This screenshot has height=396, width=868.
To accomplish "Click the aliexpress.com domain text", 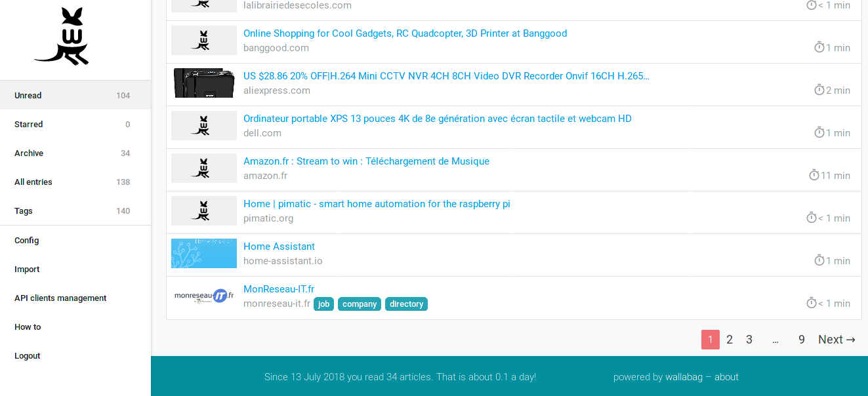I will (277, 90).
